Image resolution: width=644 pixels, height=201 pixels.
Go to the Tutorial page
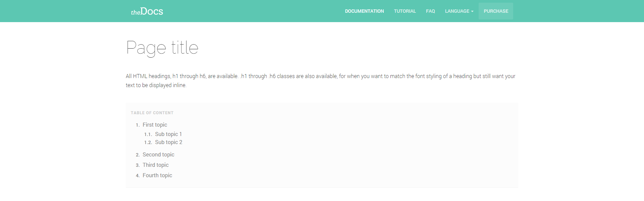coord(405,11)
